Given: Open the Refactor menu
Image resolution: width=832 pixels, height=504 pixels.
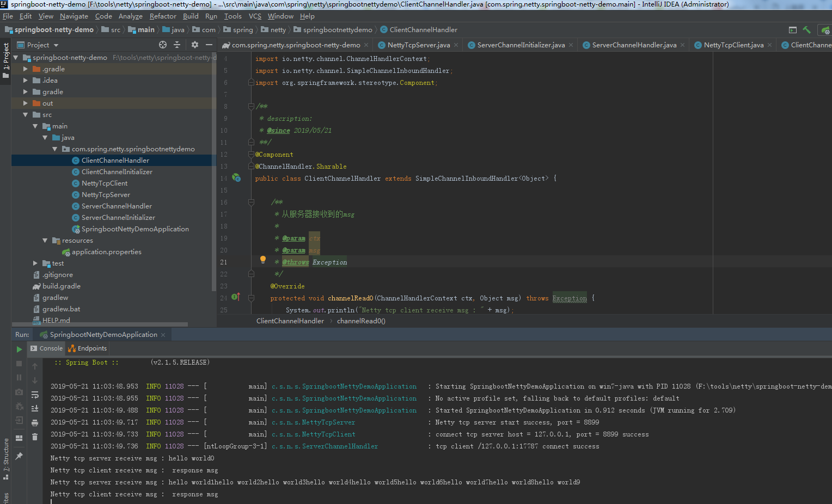Looking at the screenshot, I should click(x=163, y=16).
